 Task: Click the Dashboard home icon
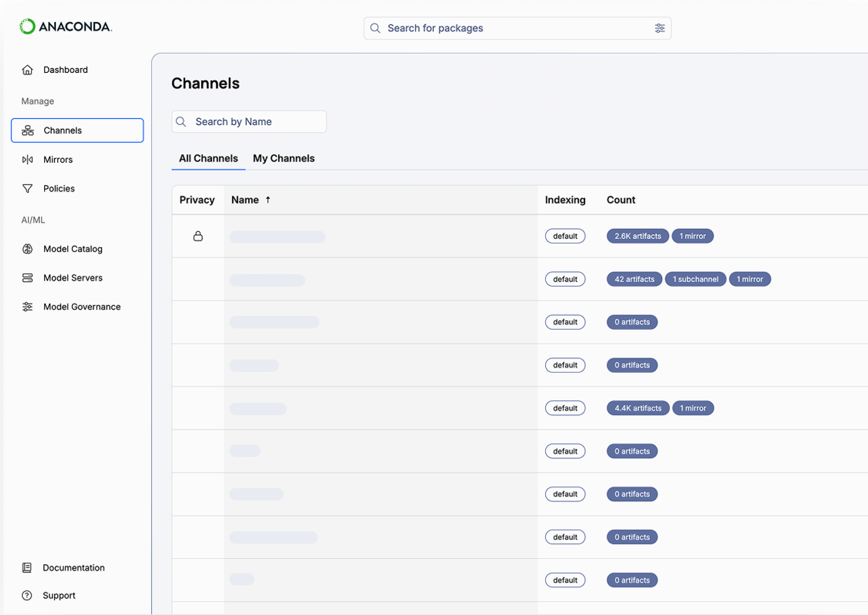tap(28, 70)
